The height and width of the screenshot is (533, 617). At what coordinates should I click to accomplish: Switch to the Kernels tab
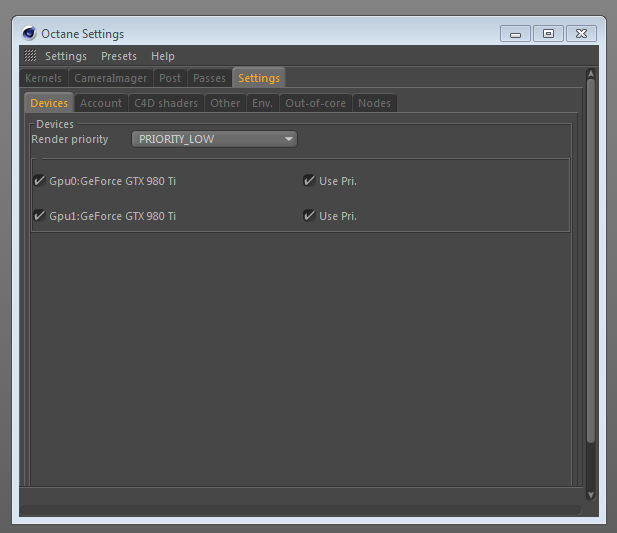coord(43,78)
